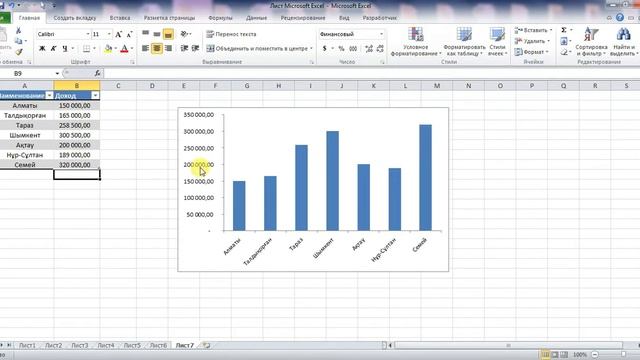Click the Cut scissors icon

(x=18, y=31)
